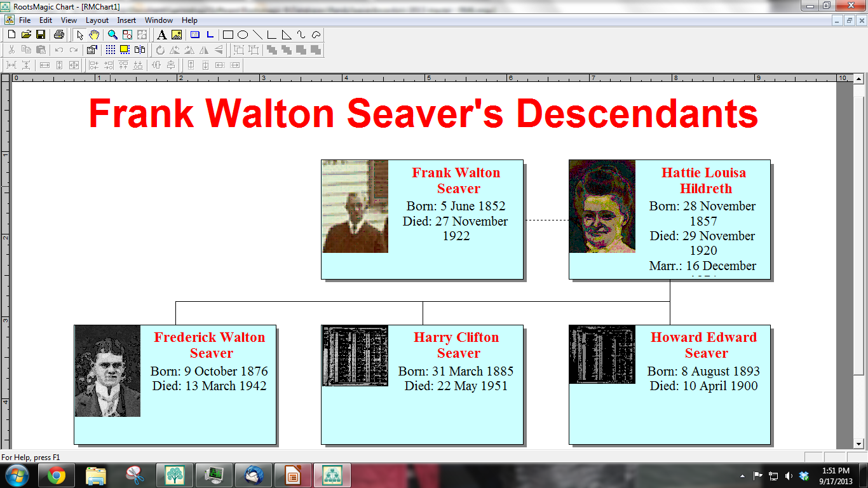Click the New chart icon
The height and width of the screenshot is (488, 868).
pos(11,35)
